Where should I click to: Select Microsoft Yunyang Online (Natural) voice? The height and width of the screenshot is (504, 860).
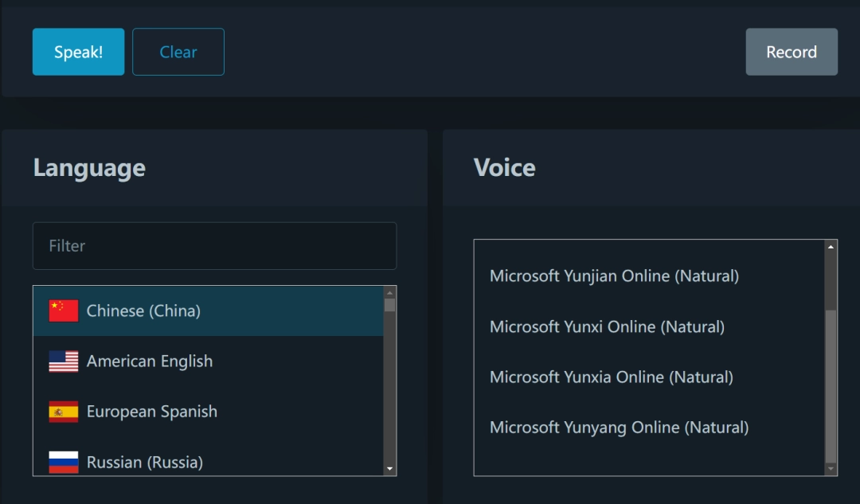click(650, 428)
